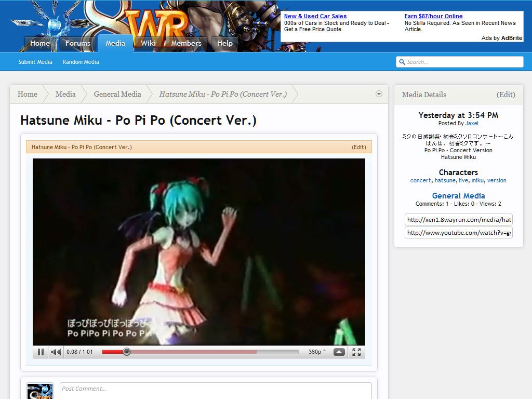Open the General Media category link
The image size is (532, 399).
(x=458, y=196)
